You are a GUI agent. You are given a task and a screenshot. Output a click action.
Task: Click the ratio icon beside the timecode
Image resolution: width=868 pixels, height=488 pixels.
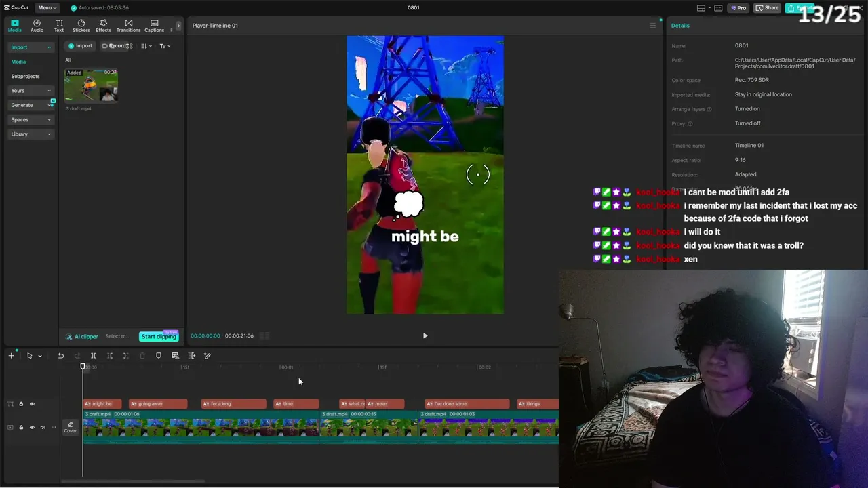click(264, 335)
